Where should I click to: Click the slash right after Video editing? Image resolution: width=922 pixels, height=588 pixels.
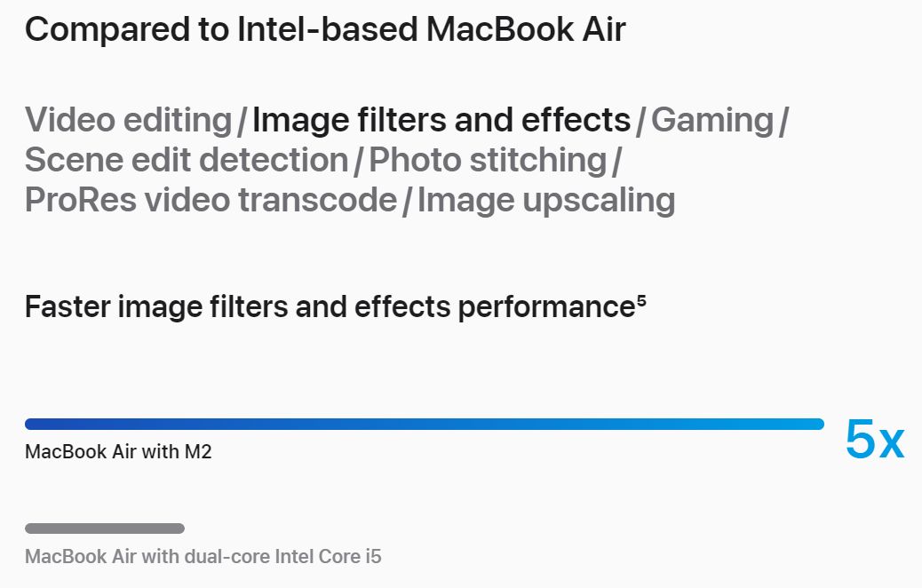coord(242,122)
